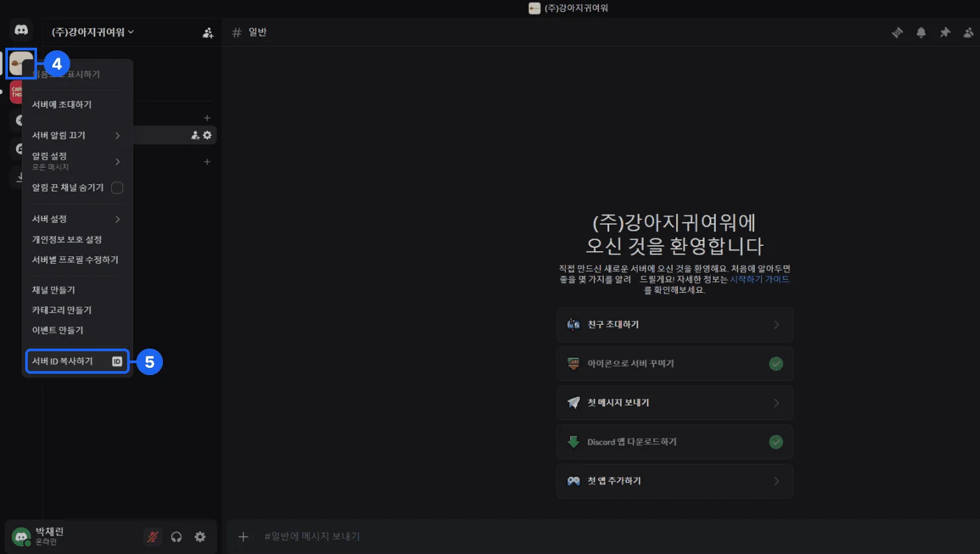
Task: Click the plus attachment button in message bar
Action: pos(243,537)
